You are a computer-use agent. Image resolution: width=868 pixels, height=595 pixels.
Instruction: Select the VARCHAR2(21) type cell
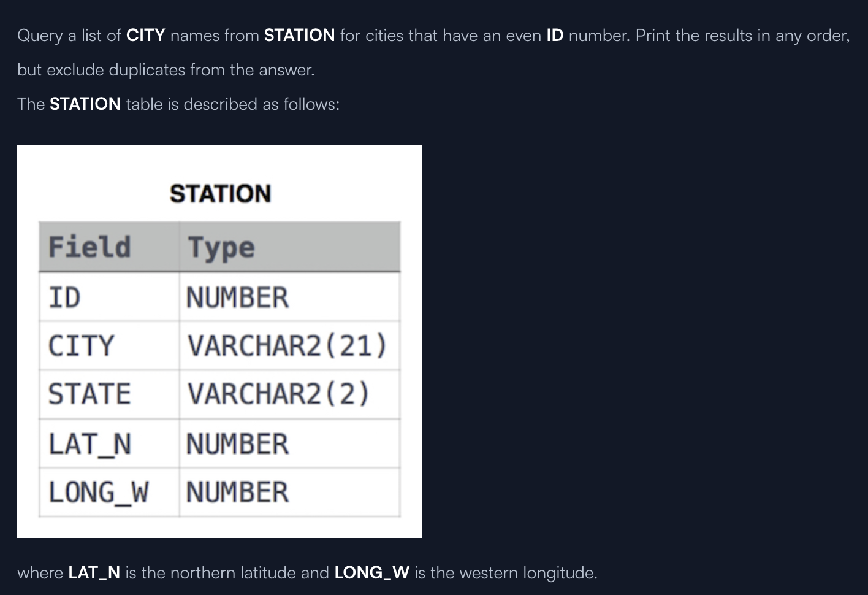287,346
